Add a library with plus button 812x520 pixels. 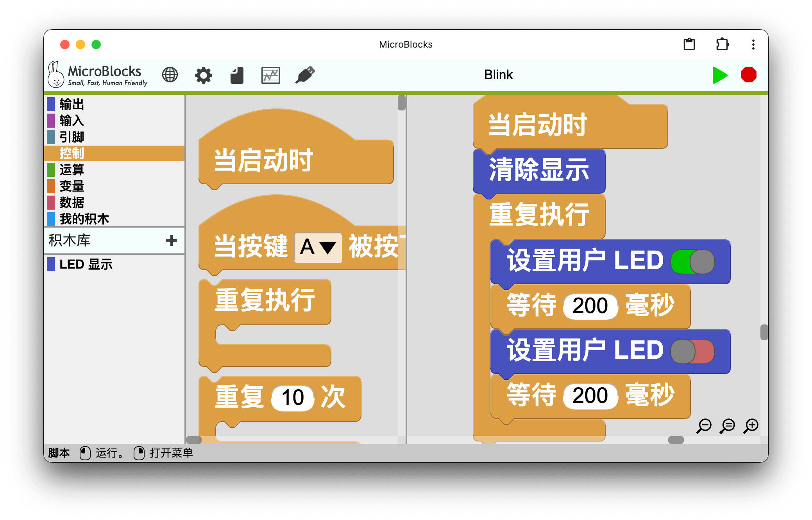click(171, 240)
